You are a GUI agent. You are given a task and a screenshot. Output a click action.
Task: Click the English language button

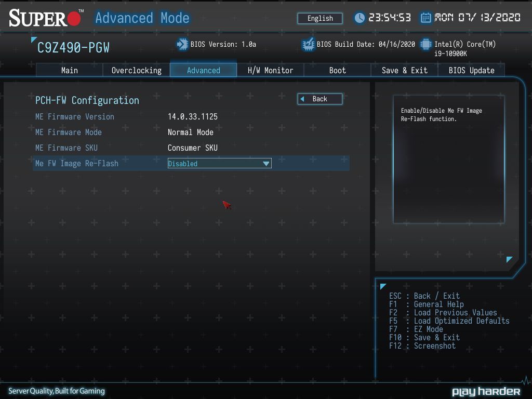tap(320, 18)
